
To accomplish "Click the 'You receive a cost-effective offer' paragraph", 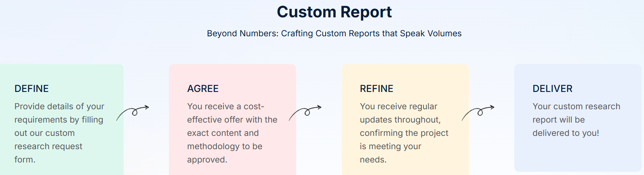I will click(x=232, y=126).
